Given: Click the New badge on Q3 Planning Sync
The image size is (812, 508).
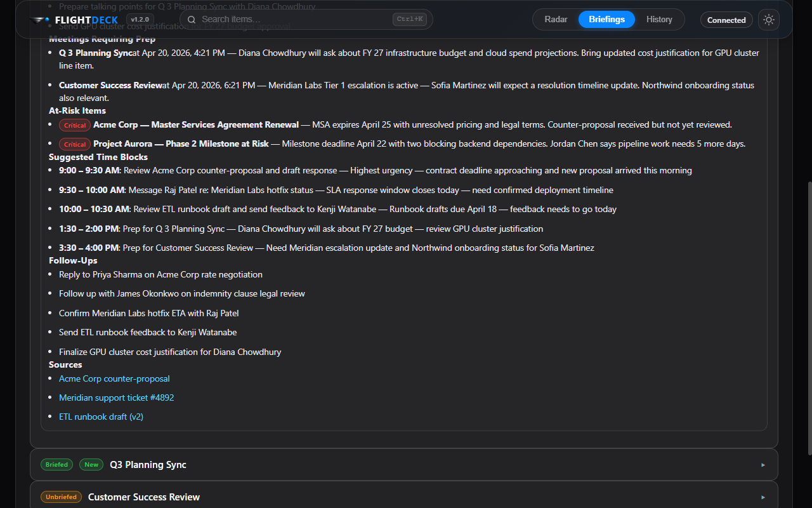Looking at the screenshot, I should [91, 465].
